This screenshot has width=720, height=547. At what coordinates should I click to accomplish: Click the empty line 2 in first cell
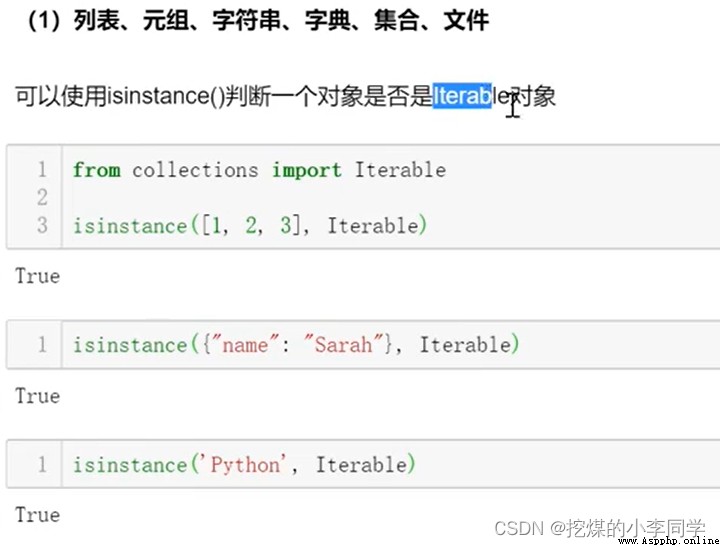(x=390, y=197)
